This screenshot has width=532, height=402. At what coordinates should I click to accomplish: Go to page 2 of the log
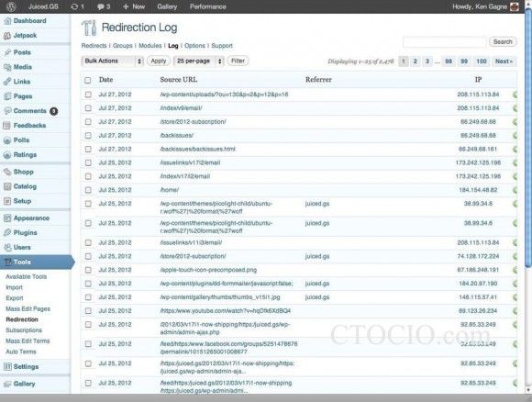click(x=415, y=61)
